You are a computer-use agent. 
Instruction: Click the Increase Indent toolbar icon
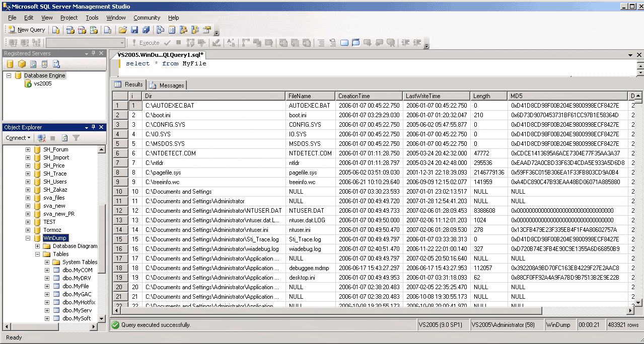[417, 43]
